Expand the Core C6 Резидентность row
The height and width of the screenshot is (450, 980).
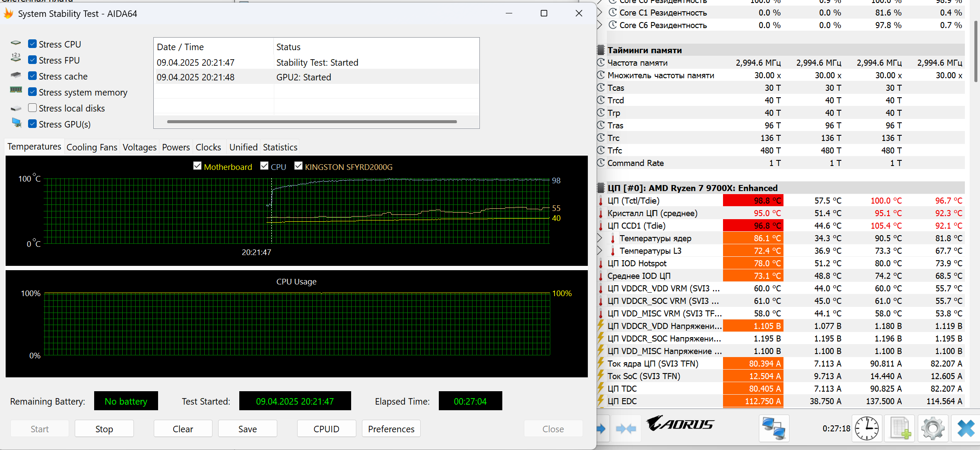[599, 25]
